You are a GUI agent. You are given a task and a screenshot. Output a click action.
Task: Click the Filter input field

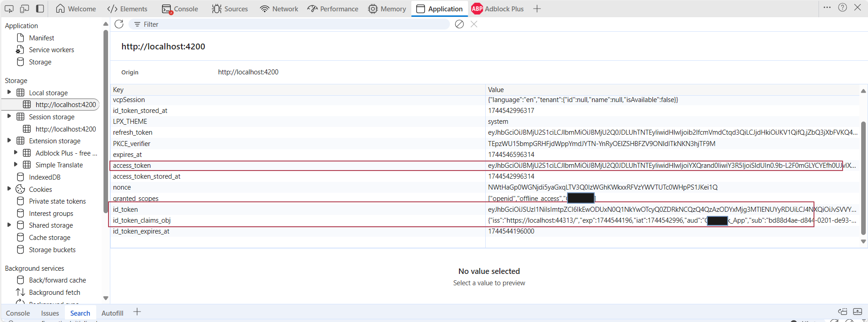click(x=291, y=24)
